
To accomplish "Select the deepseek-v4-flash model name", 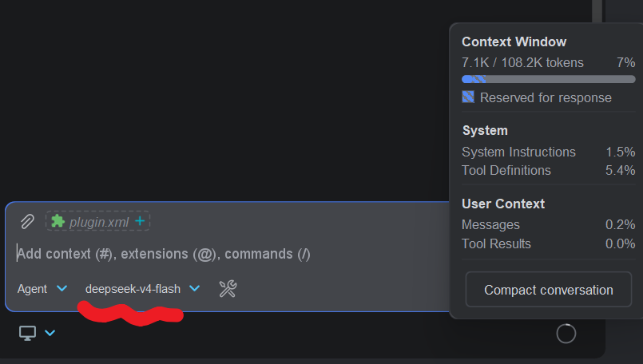I will click(133, 289).
